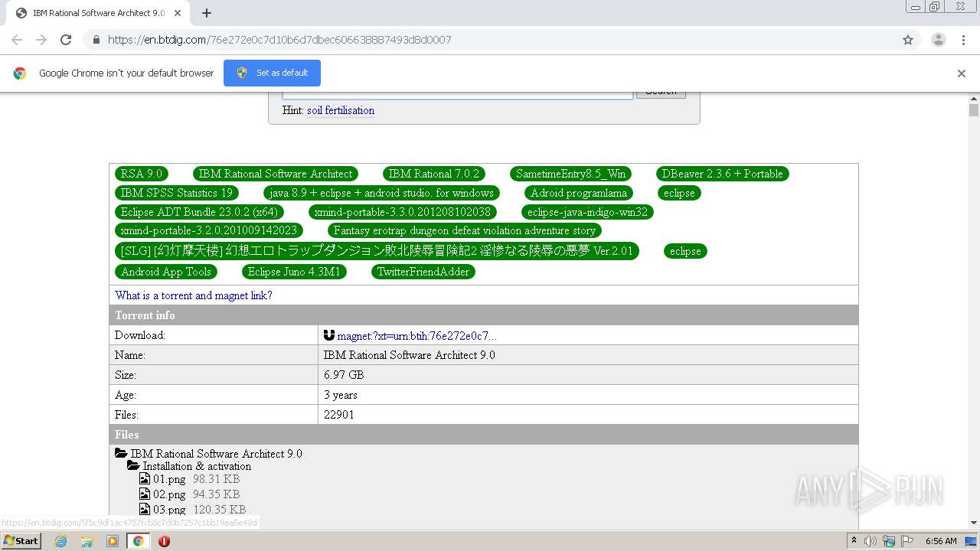This screenshot has height=551, width=980.
Task: Launch Internet Explorer from the taskbar
Action: [61, 541]
